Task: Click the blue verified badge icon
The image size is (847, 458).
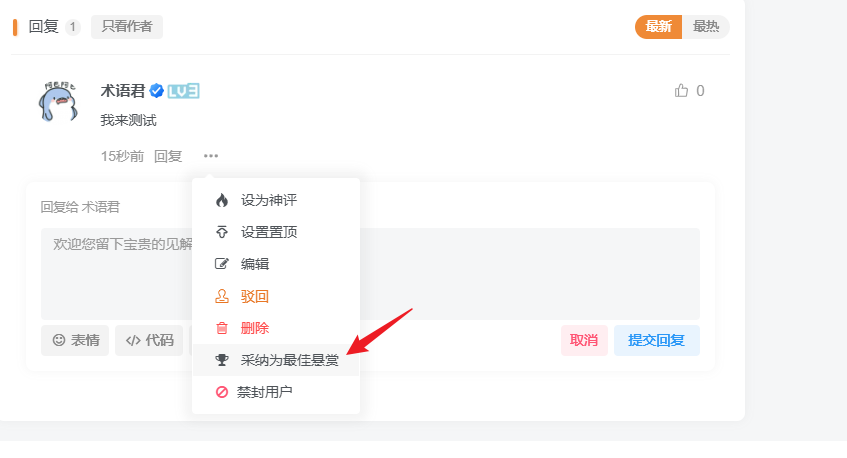Action: click(x=157, y=91)
